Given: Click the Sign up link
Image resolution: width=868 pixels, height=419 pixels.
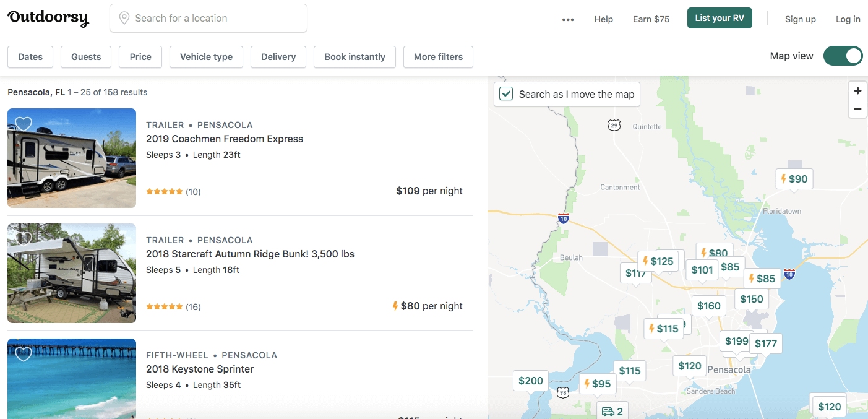Looking at the screenshot, I should point(801,19).
